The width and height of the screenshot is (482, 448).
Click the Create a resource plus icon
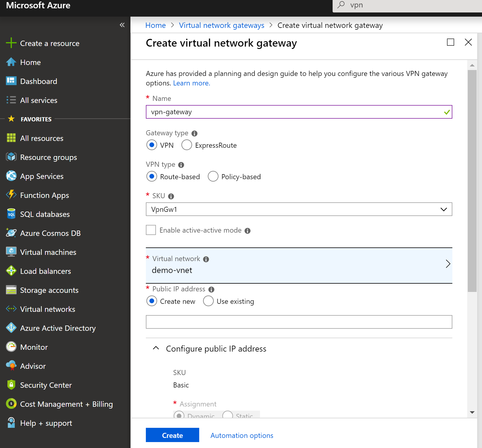pos(11,43)
